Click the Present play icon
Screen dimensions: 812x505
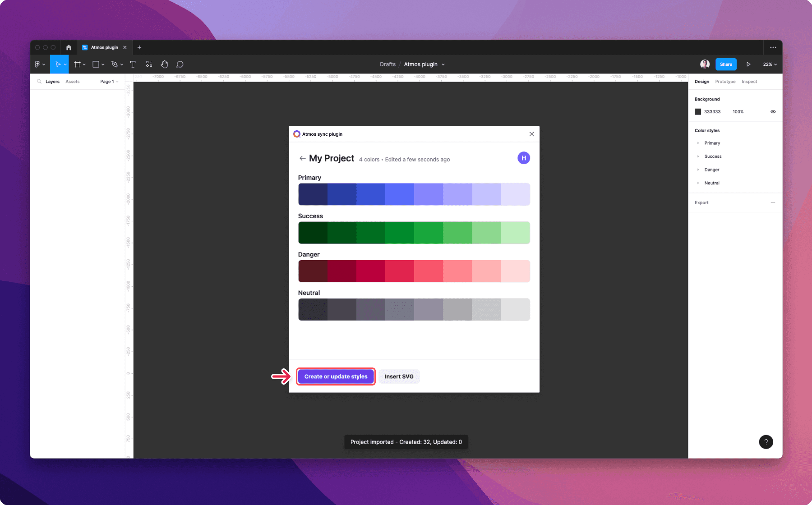pos(748,64)
